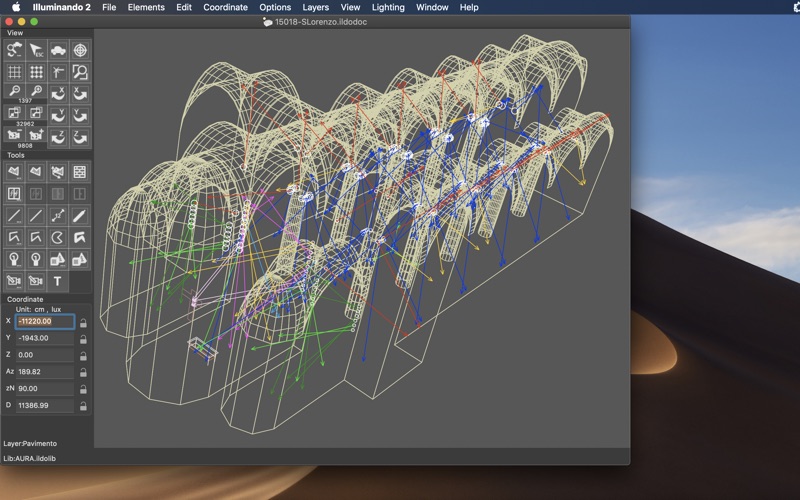Select the first surface polygon tool
800x500 pixels.
pos(14,172)
